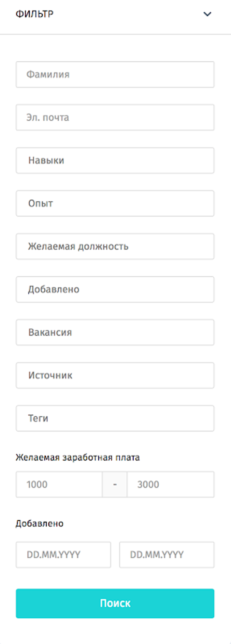
Task: Open the Опыт dropdown
Action: click(115, 203)
